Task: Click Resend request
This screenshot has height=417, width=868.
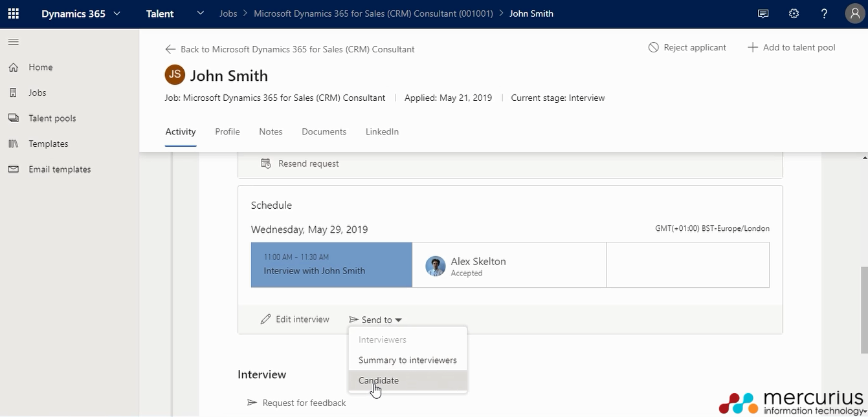Action: coord(300,164)
